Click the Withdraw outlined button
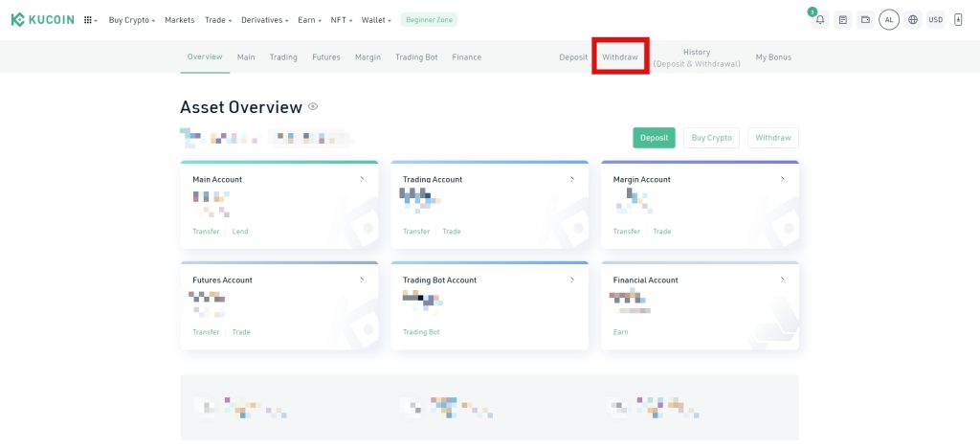980x448 pixels. click(773, 138)
